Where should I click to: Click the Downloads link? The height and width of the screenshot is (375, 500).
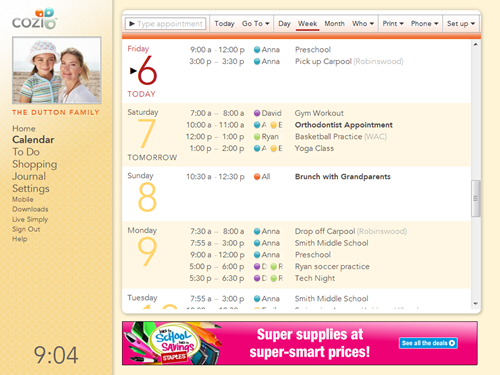(x=30, y=209)
